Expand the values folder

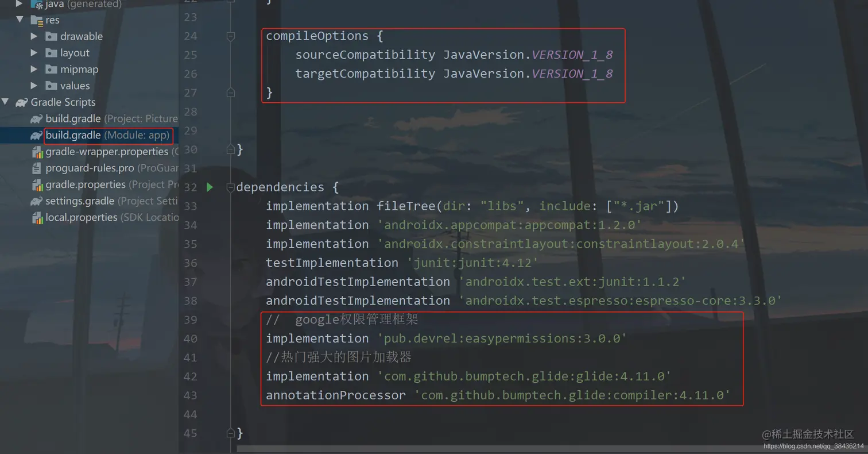point(34,86)
